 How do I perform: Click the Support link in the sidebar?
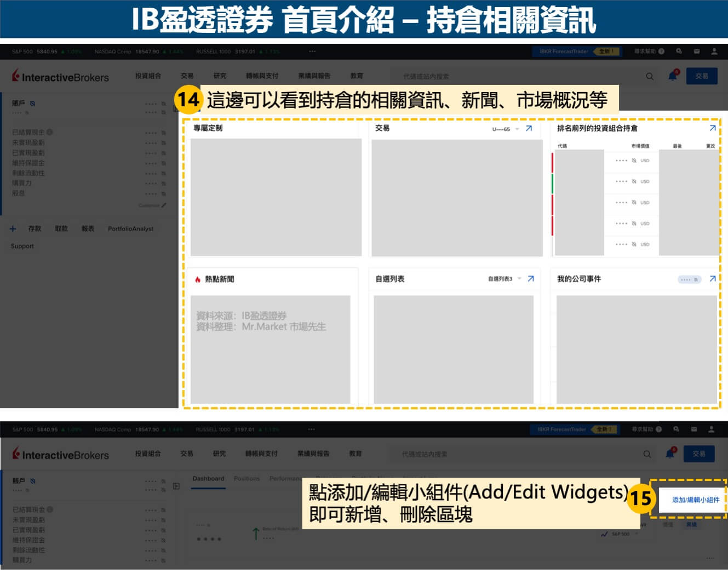click(22, 247)
